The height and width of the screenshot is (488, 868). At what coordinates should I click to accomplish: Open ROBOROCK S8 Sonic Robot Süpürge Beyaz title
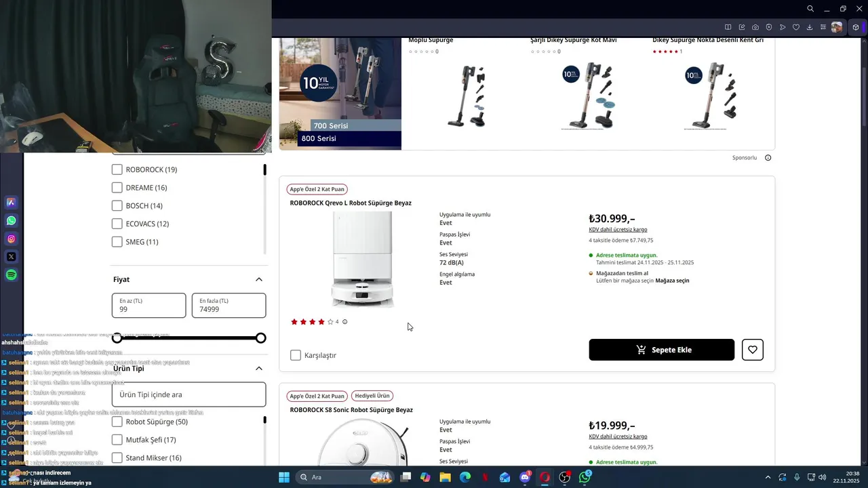[351, 410]
